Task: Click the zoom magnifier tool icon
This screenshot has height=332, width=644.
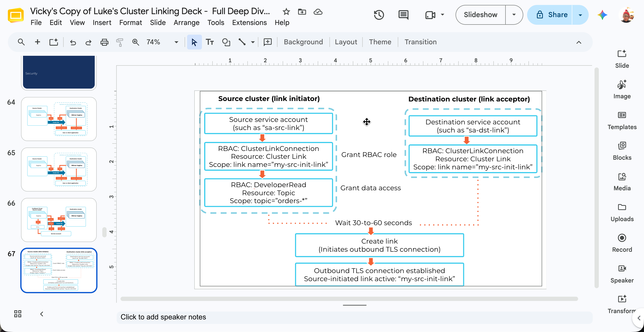Action: tap(136, 42)
